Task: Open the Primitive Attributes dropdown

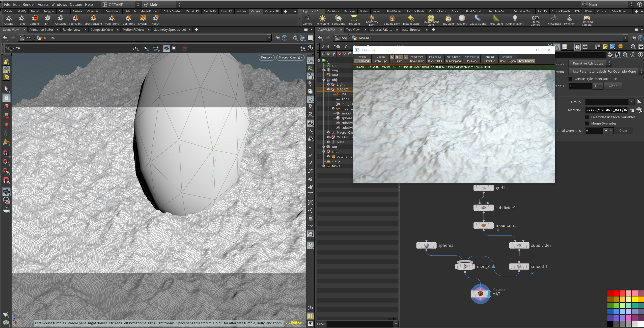Action: 591,64
